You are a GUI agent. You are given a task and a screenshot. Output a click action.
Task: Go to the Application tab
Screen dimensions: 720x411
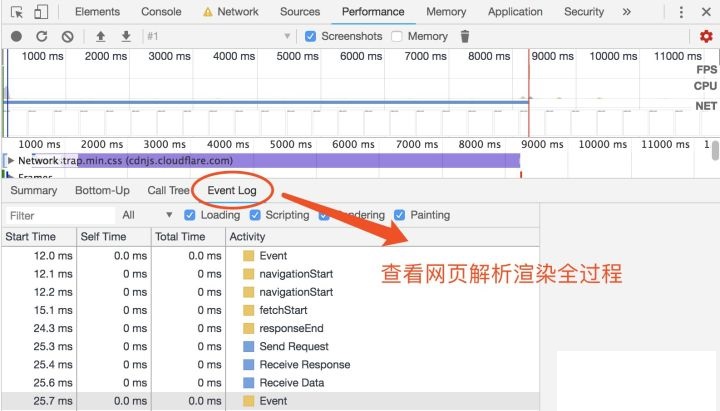(515, 12)
